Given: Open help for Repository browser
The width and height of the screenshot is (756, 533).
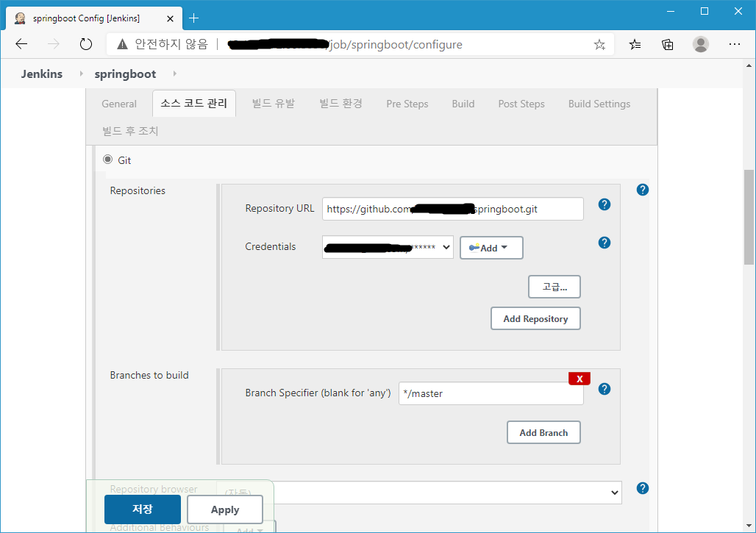Looking at the screenshot, I should click(x=642, y=488).
